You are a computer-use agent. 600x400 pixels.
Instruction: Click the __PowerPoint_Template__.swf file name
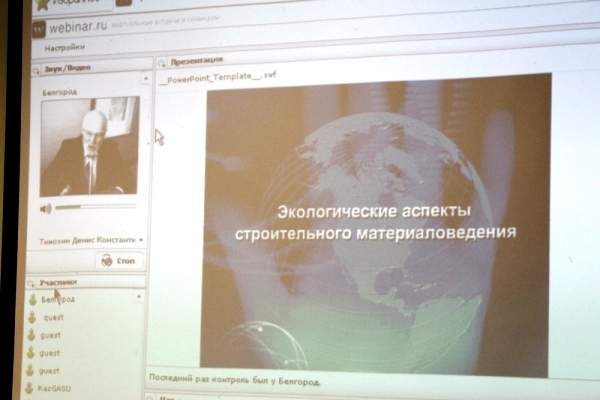point(218,77)
